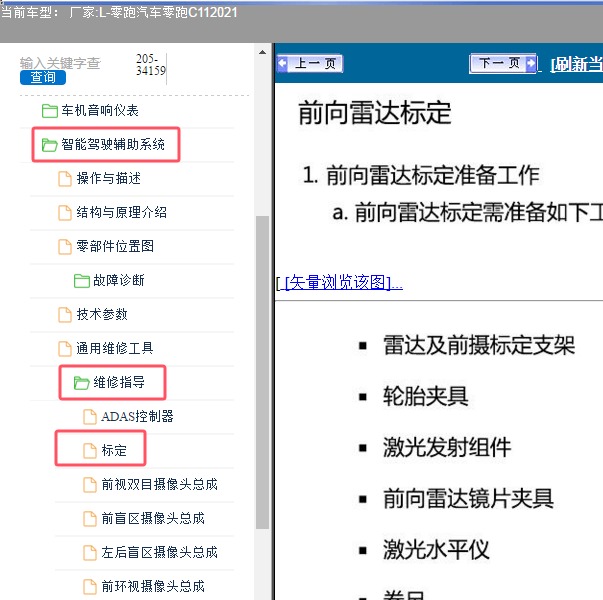Go to next page with 下一页

pos(503,63)
